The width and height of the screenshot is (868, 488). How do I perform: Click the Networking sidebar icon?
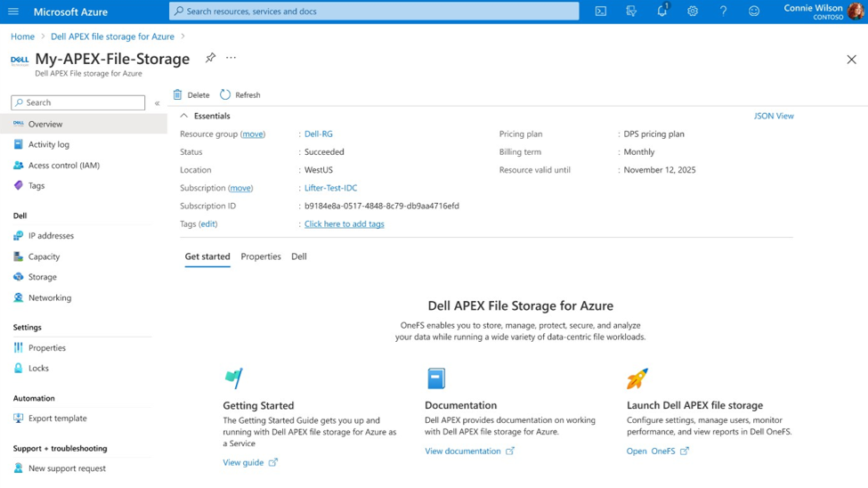coord(19,297)
